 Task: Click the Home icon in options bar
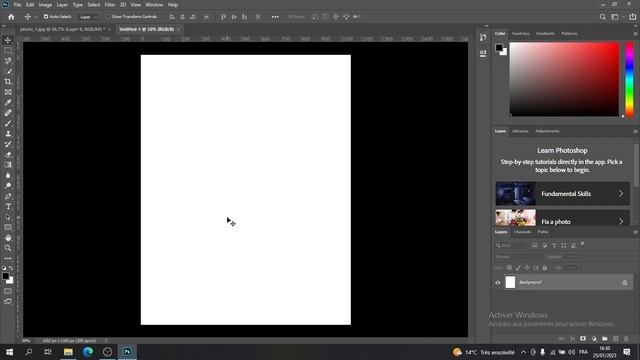point(11,17)
